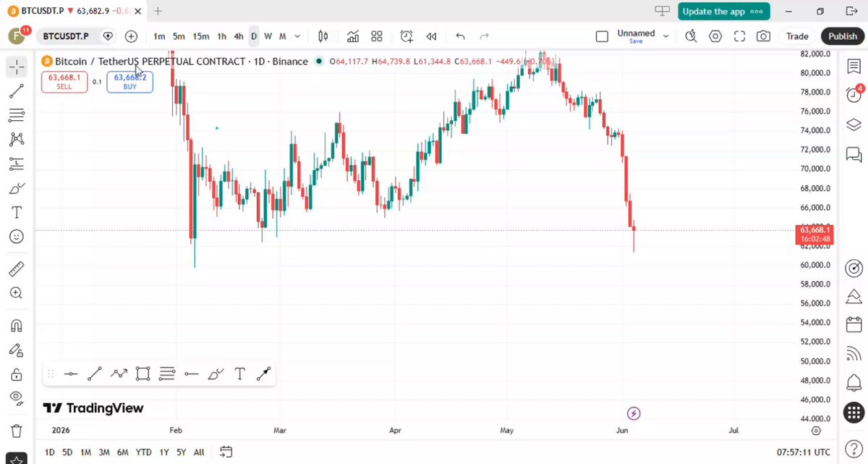Open indicator templates grid
This screenshot has height=464, width=868.
(377, 36)
